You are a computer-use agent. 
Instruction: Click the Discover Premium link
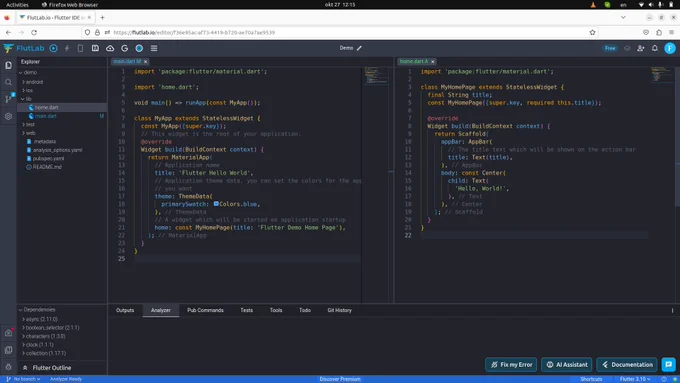340,379
